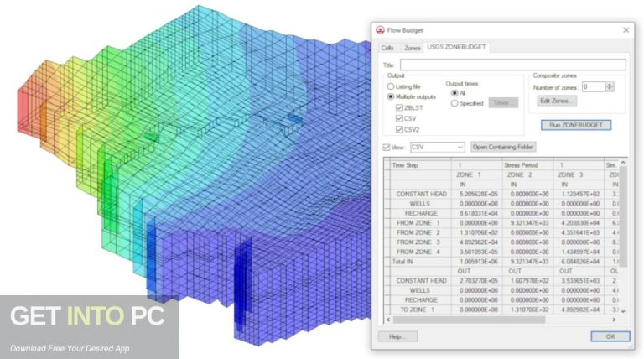The image size is (644, 359).
Task: Toggle the CSV2 output checkbox
Action: coord(399,129)
